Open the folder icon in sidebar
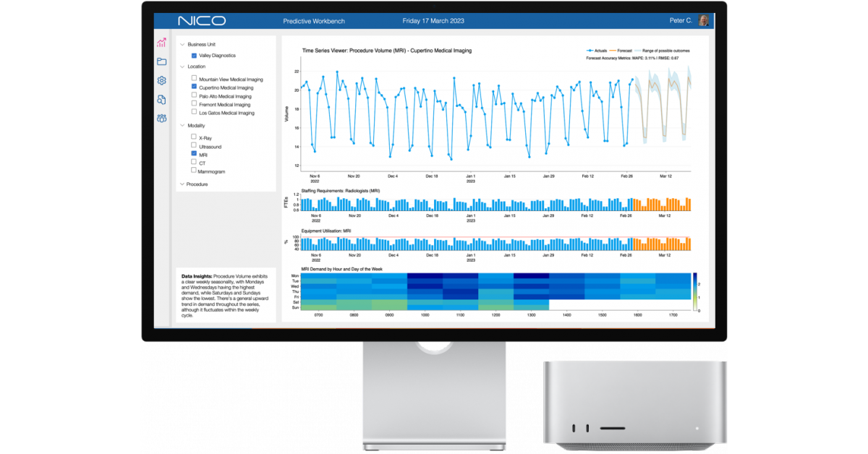The width and height of the screenshot is (868, 454). coord(161,62)
